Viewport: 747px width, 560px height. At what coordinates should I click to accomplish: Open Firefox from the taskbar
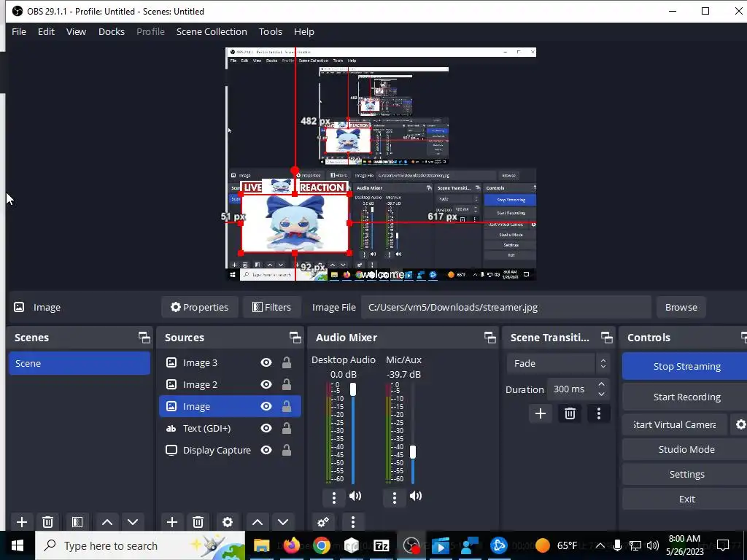pyautogui.click(x=292, y=545)
